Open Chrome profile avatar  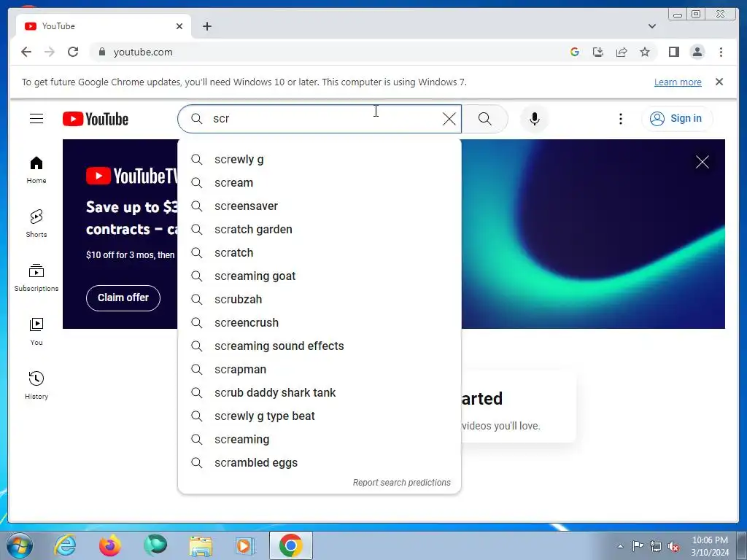click(697, 52)
